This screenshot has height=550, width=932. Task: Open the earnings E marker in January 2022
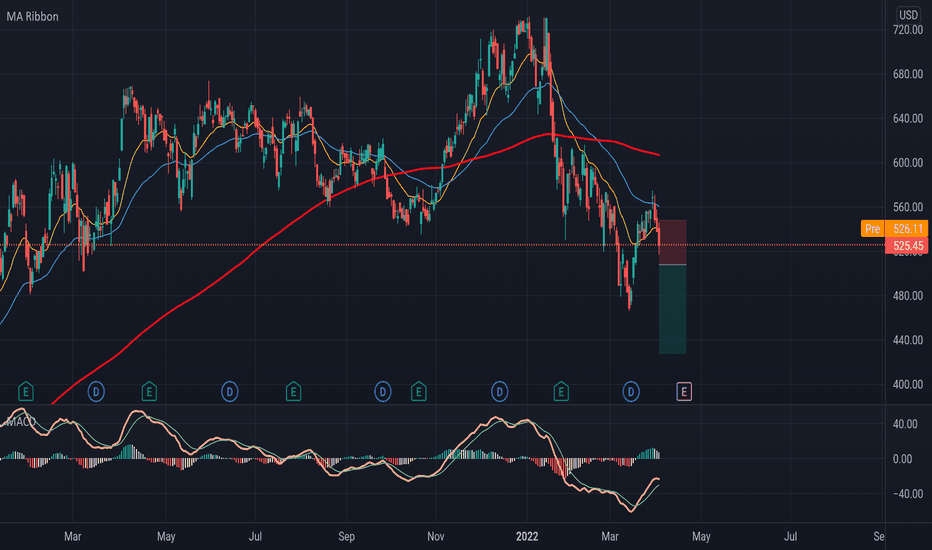561,391
